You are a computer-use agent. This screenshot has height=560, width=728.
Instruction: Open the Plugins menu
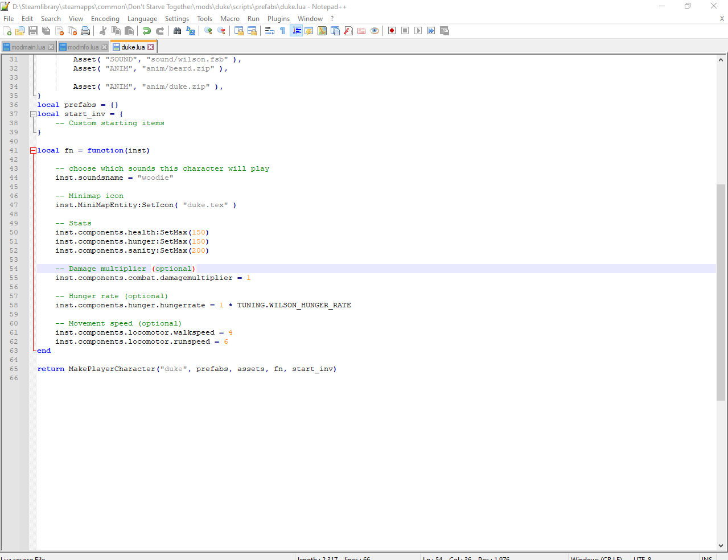point(278,19)
